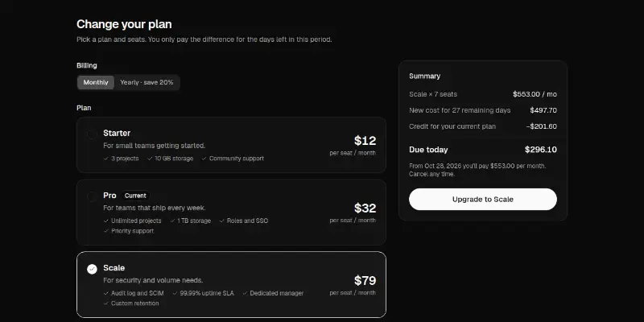Click 'Community support' feature
Viewport: 644px width, 322px height.
click(x=233, y=159)
